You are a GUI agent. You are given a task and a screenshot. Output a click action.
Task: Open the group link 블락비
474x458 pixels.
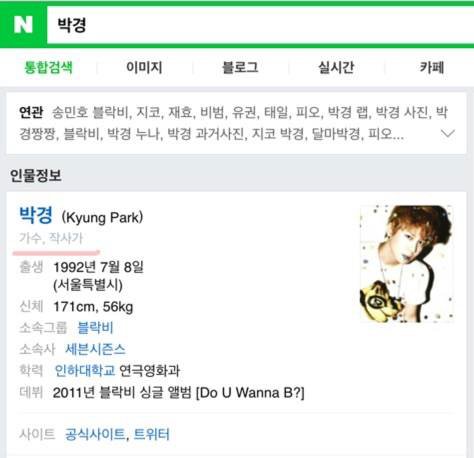coord(95,328)
